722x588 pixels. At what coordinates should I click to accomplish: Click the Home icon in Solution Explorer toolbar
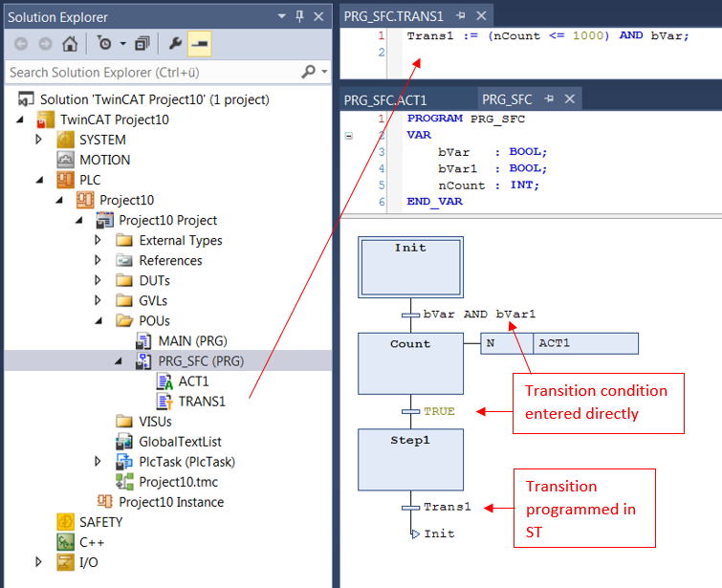coord(70,44)
